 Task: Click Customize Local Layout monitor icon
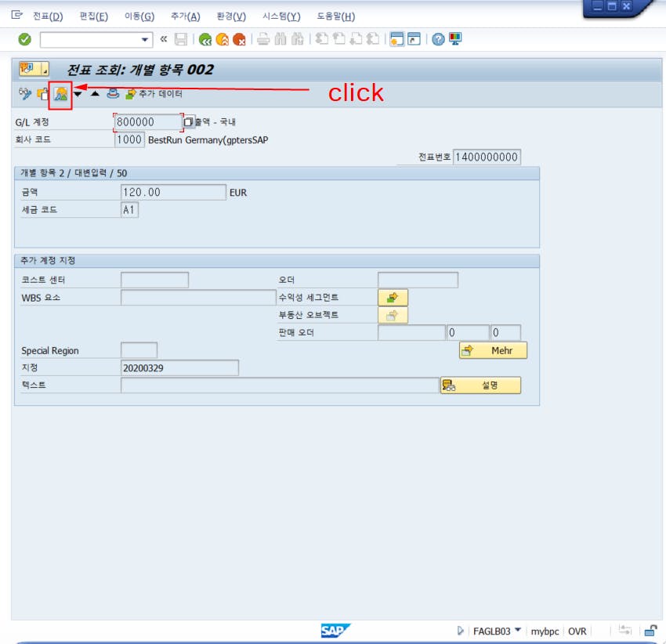tap(455, 39)
